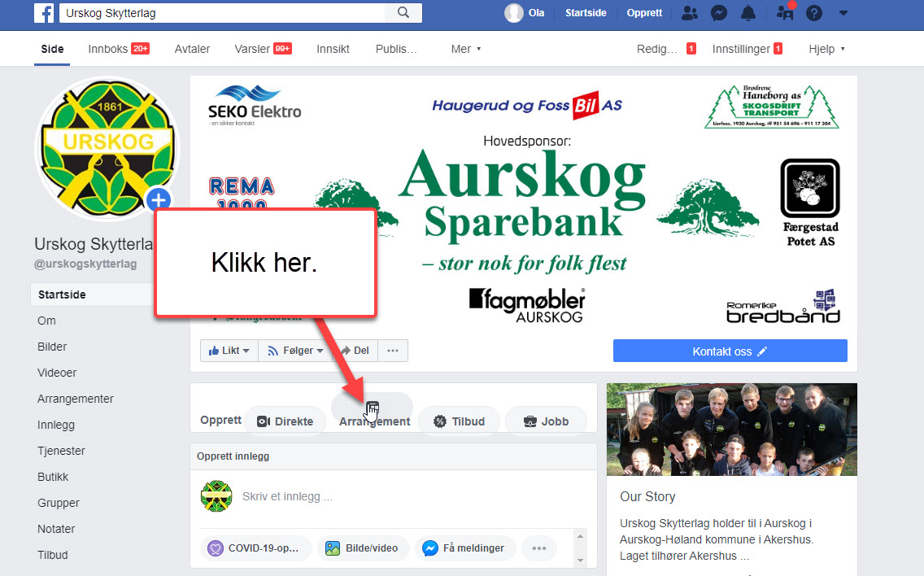Click the scroll-down arrow in post options

click(x=580, y=560)
